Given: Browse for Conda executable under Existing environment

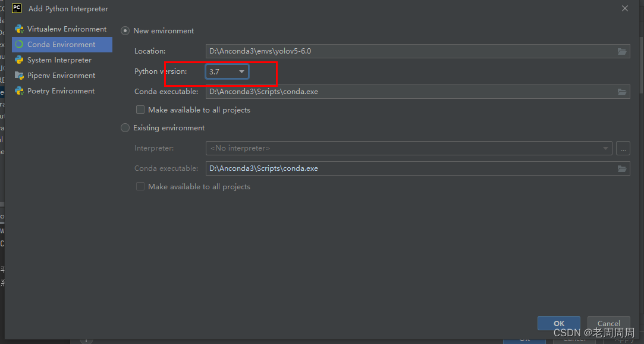Looking at the screenshot, I should pyautogui.click(x=622, y=168).
